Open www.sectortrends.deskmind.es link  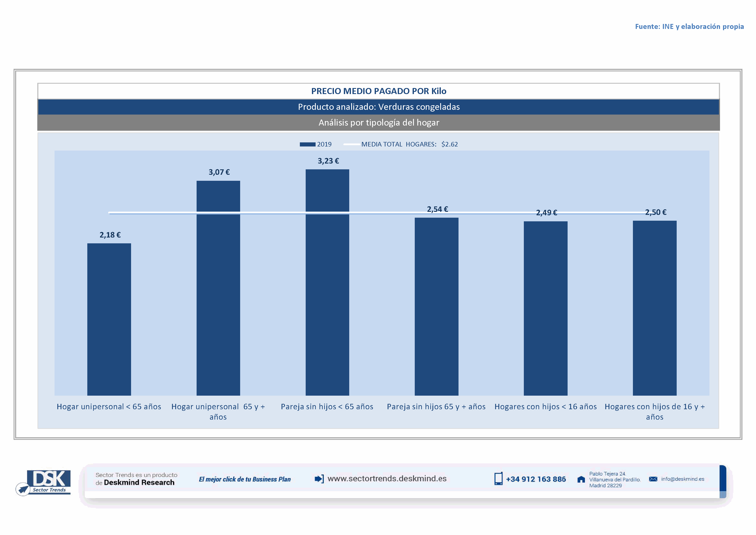pyautogui.click(x=387, y=479)
